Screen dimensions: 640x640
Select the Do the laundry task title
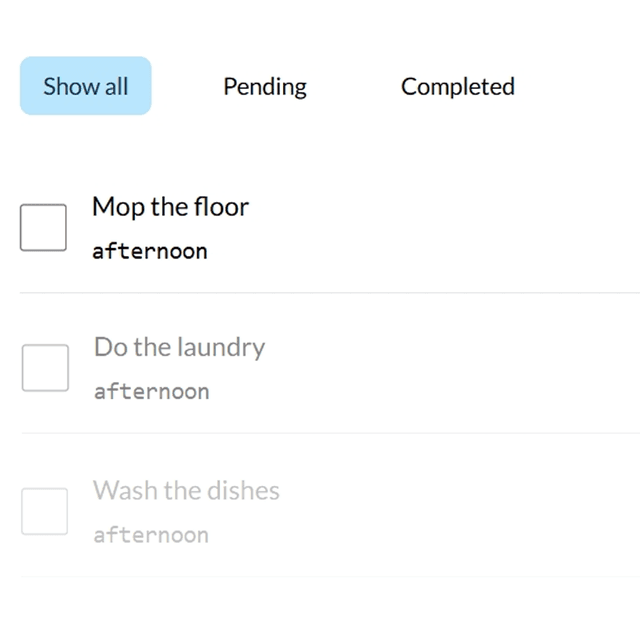(x=180, y=347)
